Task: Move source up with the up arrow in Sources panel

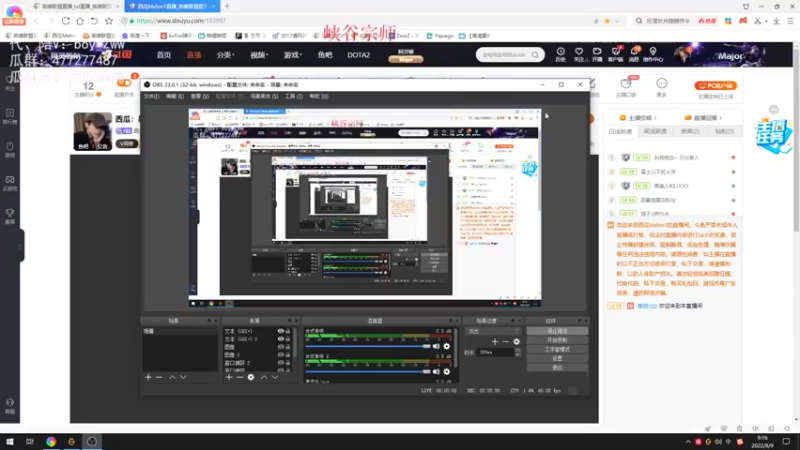Action: 264,377
